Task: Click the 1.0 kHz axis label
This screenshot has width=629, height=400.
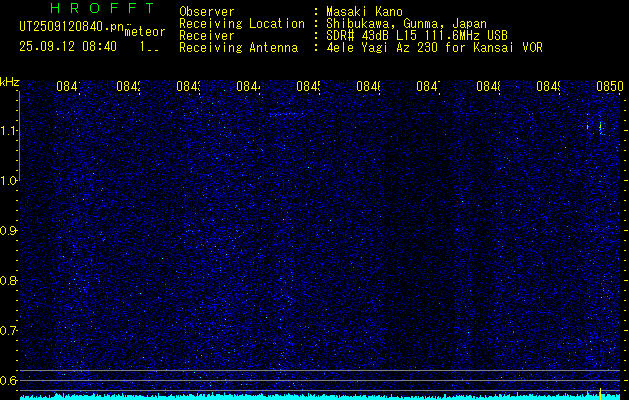Action: point(9,181)
